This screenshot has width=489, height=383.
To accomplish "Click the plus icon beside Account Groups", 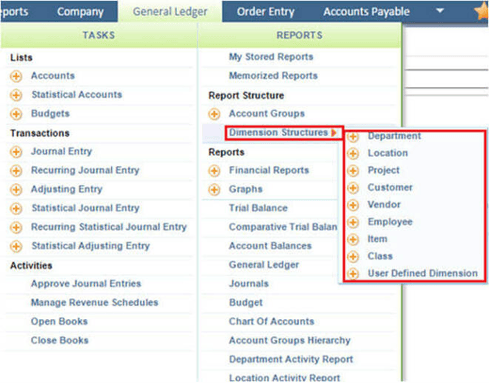I will point(214,114).
